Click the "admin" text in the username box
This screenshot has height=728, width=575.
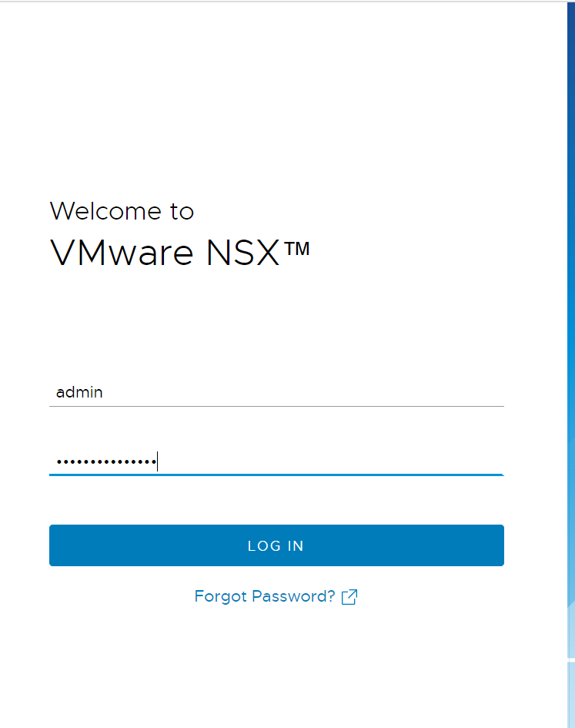(x=79, y=392)
